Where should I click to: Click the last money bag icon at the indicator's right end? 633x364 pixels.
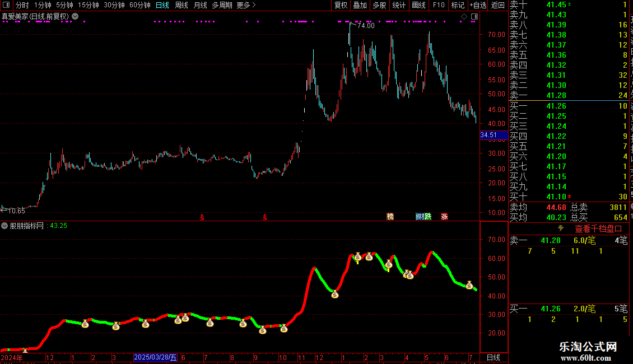(469, 285)
